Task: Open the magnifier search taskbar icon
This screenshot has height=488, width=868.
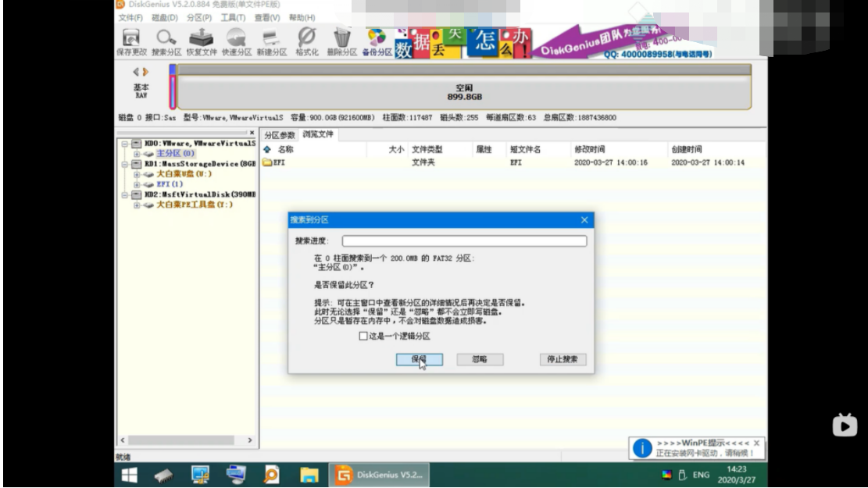Action: tap(271, 475)
